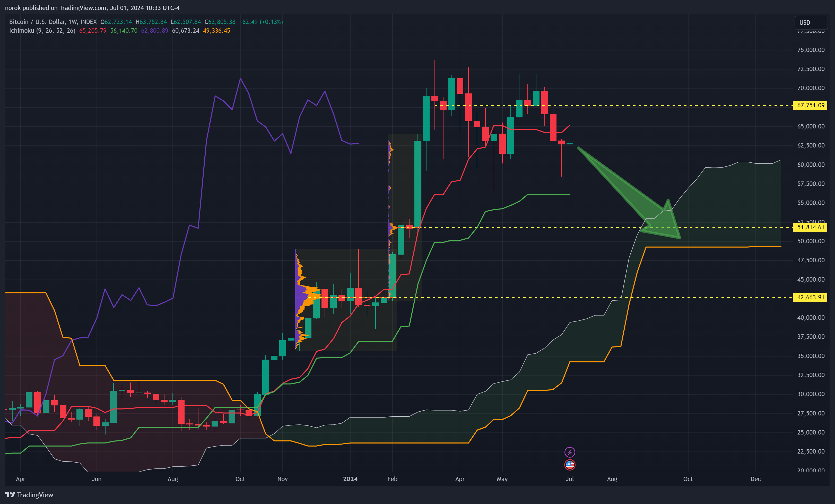Image resolution: width=835 pixels, height=504 pixels.
Task: Click the US flag economic event icon
Action: click(x=570, y=465)
